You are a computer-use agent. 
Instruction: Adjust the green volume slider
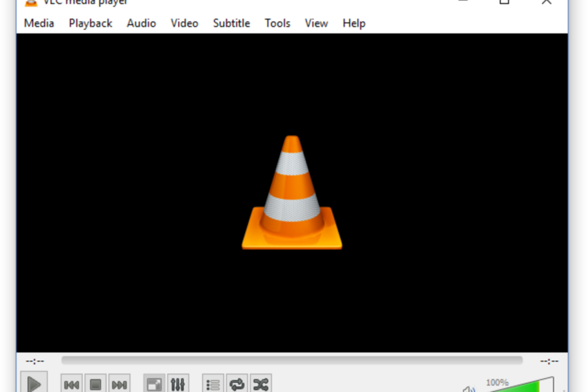pos(521,385)
